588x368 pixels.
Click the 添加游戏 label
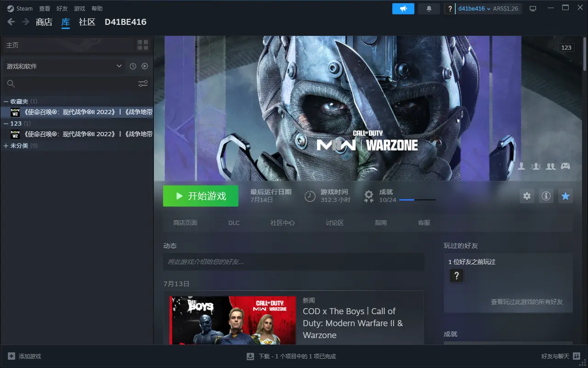point(30,356)
